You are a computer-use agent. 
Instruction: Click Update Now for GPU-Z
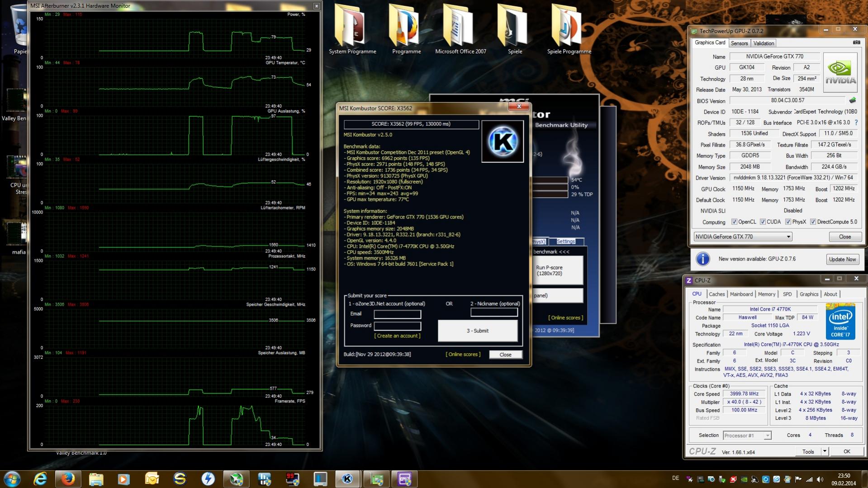pyautogui.click(x=842, y=259)
